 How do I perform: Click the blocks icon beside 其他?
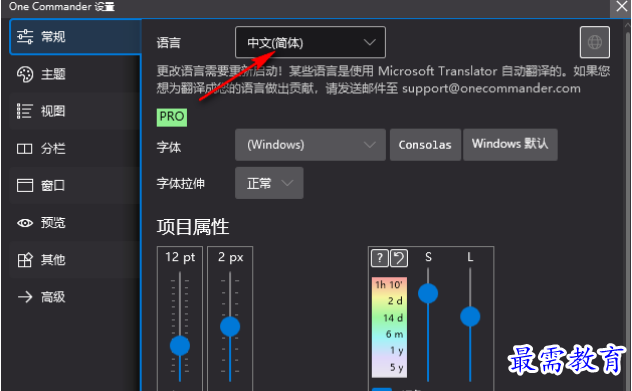point(25,260)
